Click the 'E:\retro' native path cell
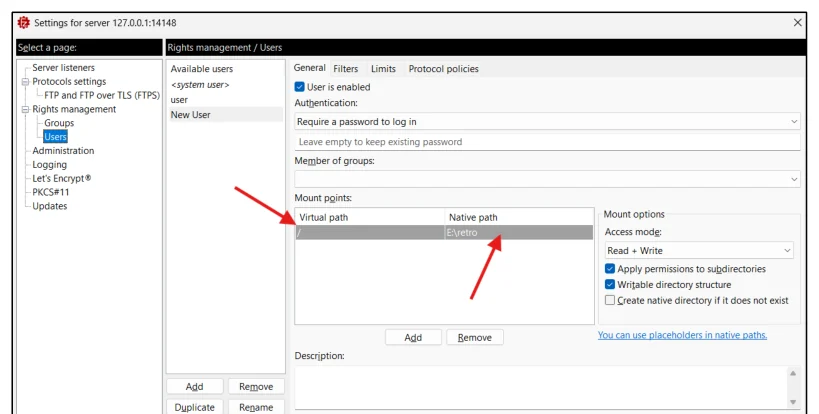 point(519,233)
